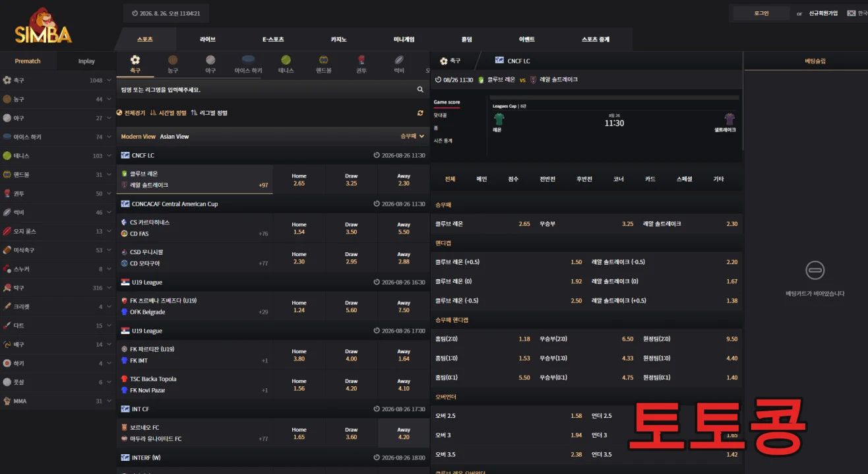Click the Korean flag language icon
This screenshot has height=474, width=868.
pyautogui.click(x=851, y=13)
